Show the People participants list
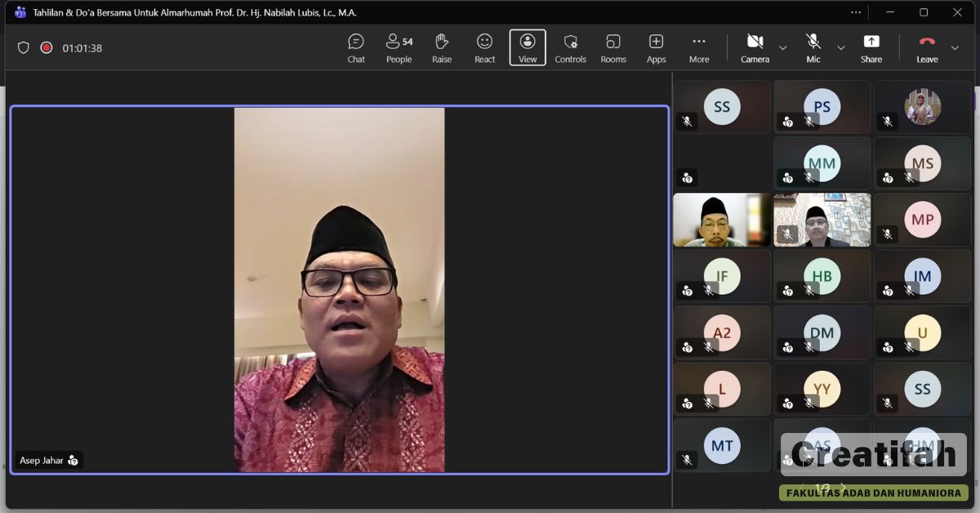The width and height of the screenshot is (980, 513). point(399,47)
